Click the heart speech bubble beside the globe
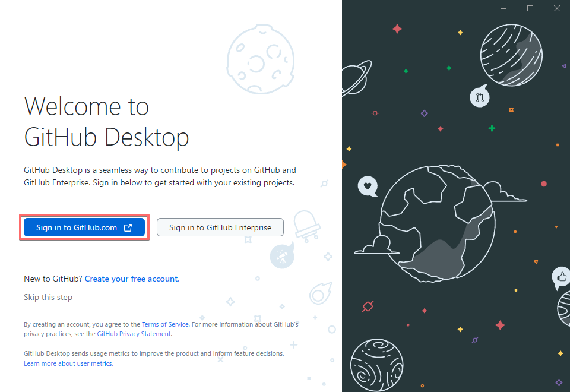Screen dimensions: 570x392 [x=368, y=186]
